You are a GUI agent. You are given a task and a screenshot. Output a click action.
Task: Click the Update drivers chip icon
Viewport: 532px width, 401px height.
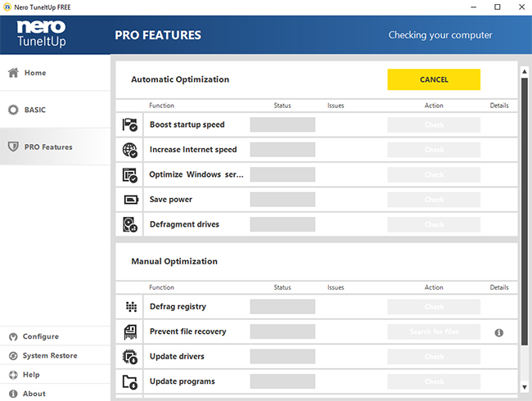pyautogui.click(x=130, y=357)
